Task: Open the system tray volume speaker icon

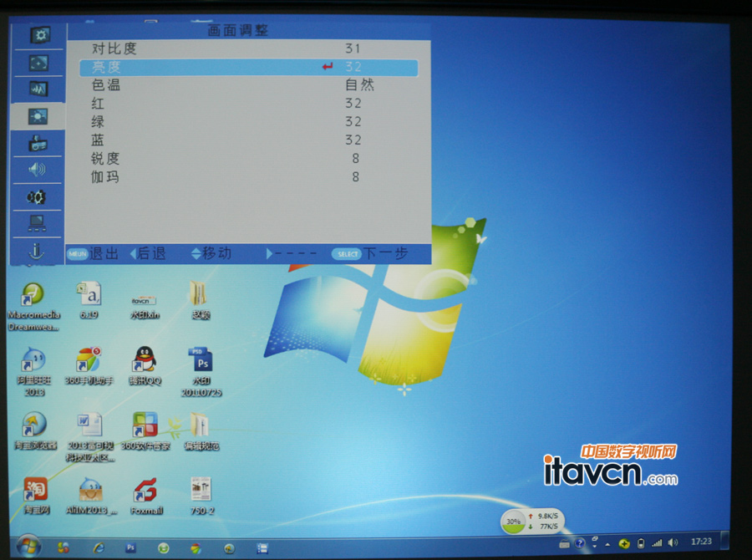Action: click(x=673, y=542)
